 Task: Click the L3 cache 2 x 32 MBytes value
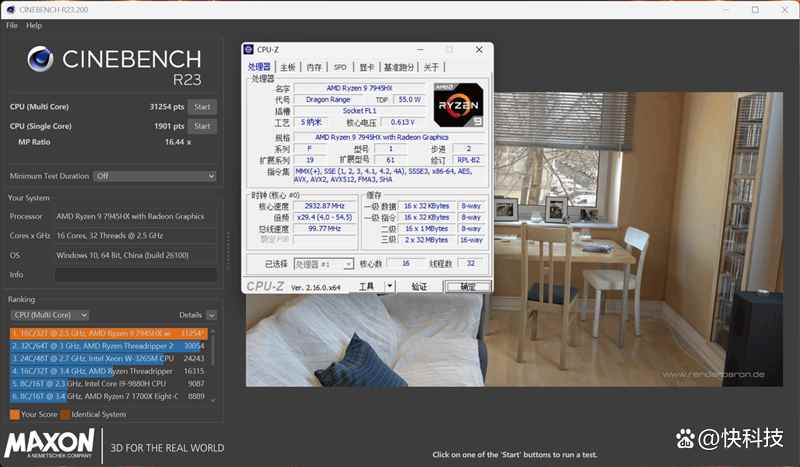[x=427, y=240]
